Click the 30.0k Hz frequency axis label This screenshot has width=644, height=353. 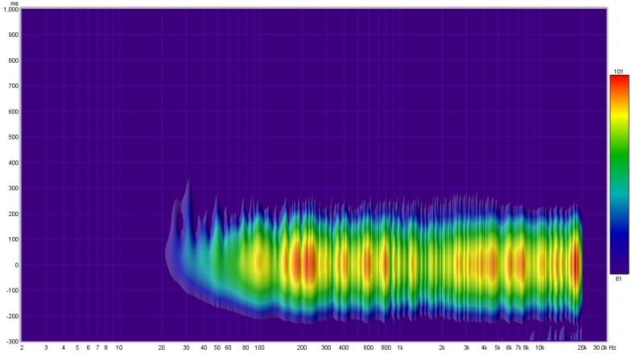point(605,347)
